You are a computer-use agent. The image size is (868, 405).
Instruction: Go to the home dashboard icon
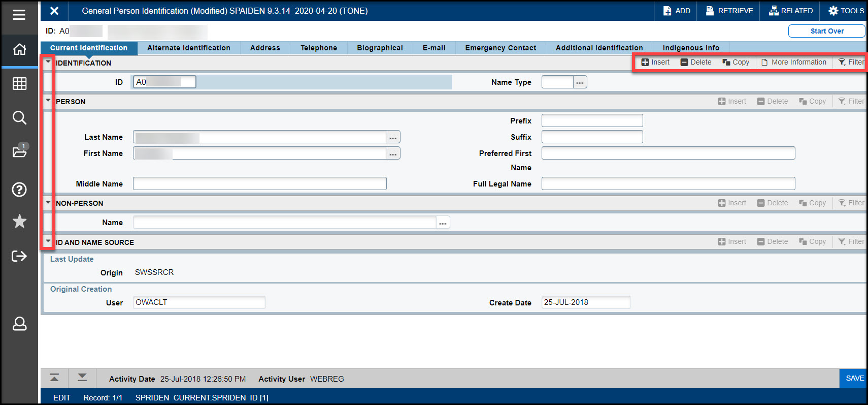point(19,49)
